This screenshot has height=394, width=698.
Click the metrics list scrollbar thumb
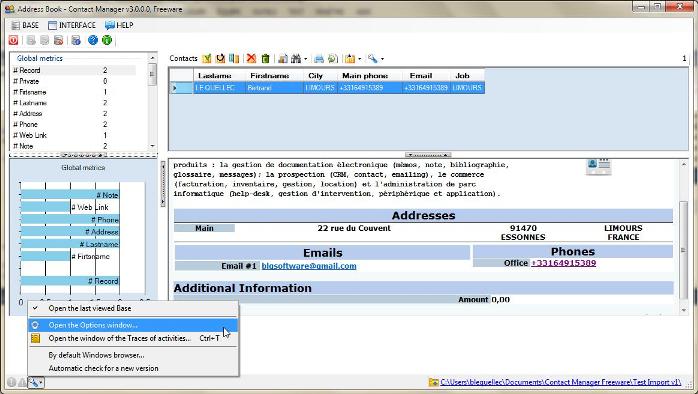click(x=152, y=74)
